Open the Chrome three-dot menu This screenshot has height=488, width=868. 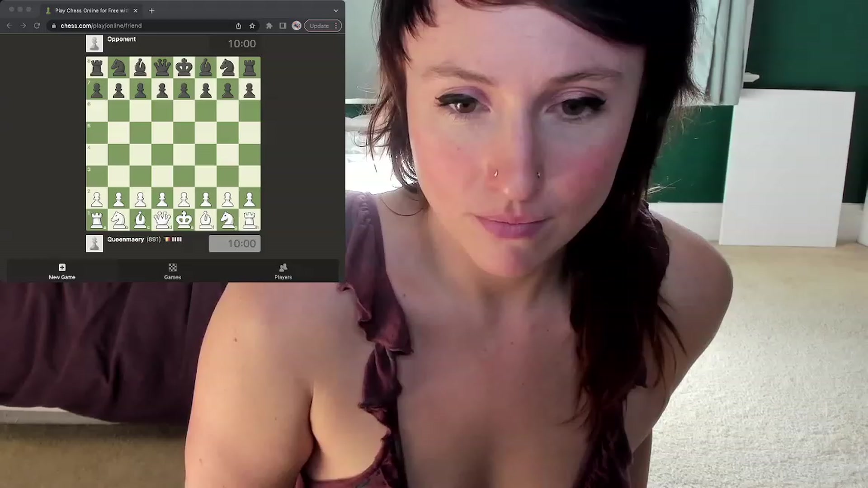click(336, 26)
